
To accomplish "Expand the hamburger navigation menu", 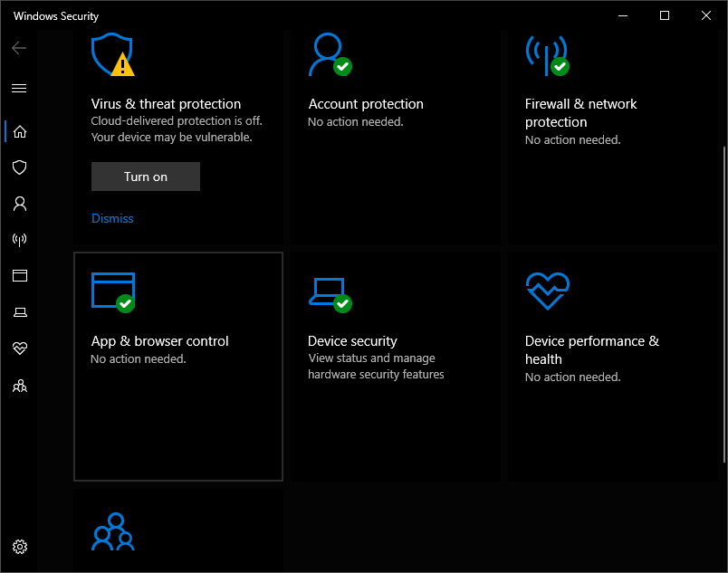I will coord(19,88).
